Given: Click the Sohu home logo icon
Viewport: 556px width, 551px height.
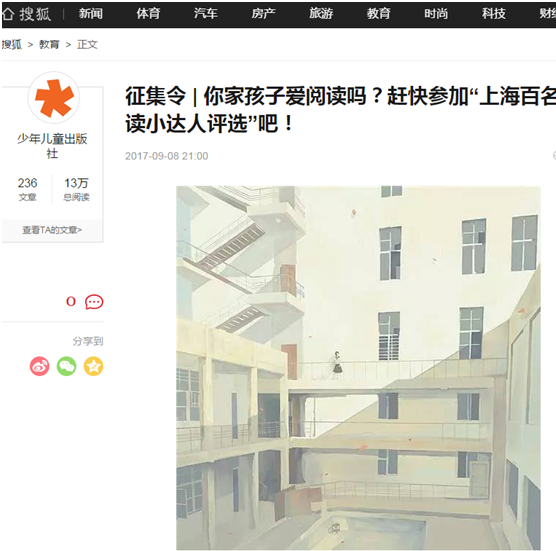Looking at the screenshot, I should tap(27, 14).
